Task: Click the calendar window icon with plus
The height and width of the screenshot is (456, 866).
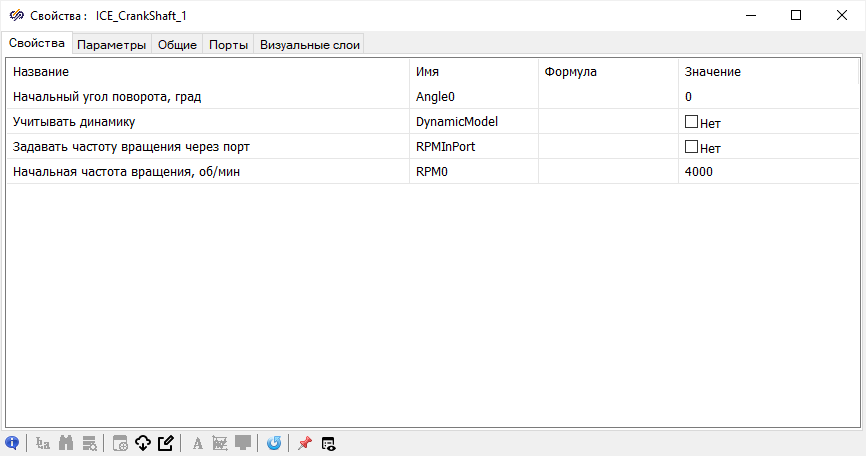Action: 119,443
